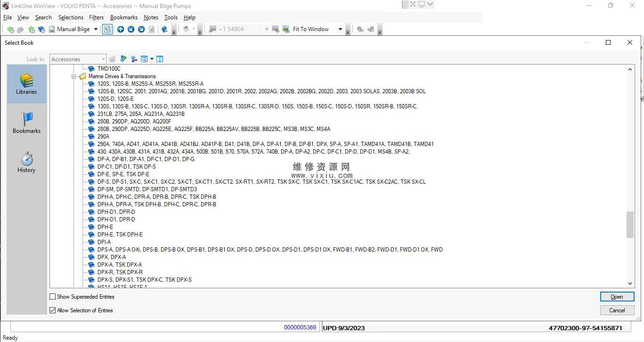Viewport: 644px width, 342px height.
Task: Open the File menu
Action: (x=8, y=17)
